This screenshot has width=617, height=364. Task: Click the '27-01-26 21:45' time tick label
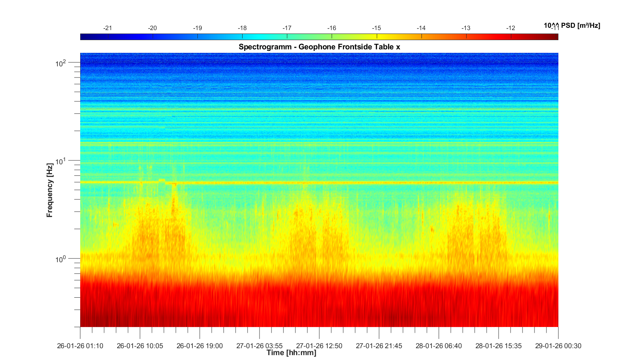[x=379, y=346]
